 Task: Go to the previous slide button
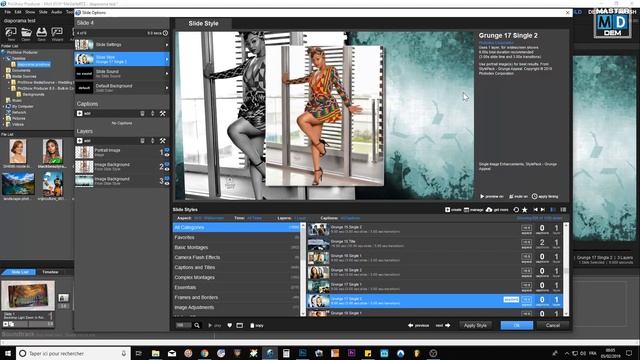[x=418, y=325]
